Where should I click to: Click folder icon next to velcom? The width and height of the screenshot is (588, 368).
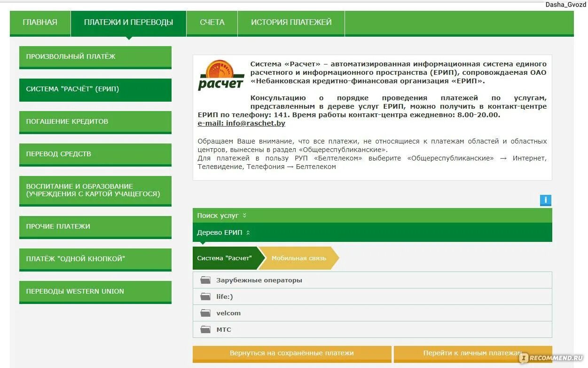205,313
